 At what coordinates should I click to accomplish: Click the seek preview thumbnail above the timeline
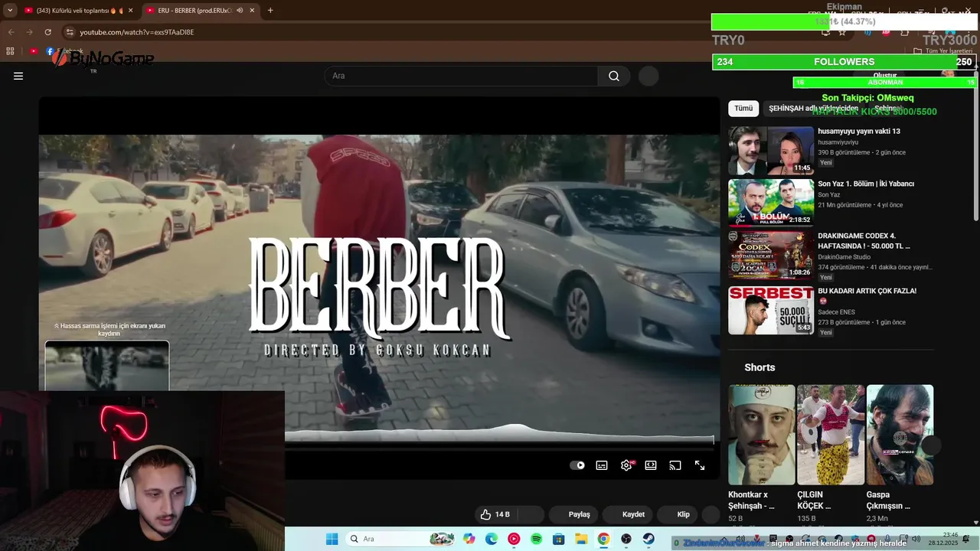tap(107, 366)
